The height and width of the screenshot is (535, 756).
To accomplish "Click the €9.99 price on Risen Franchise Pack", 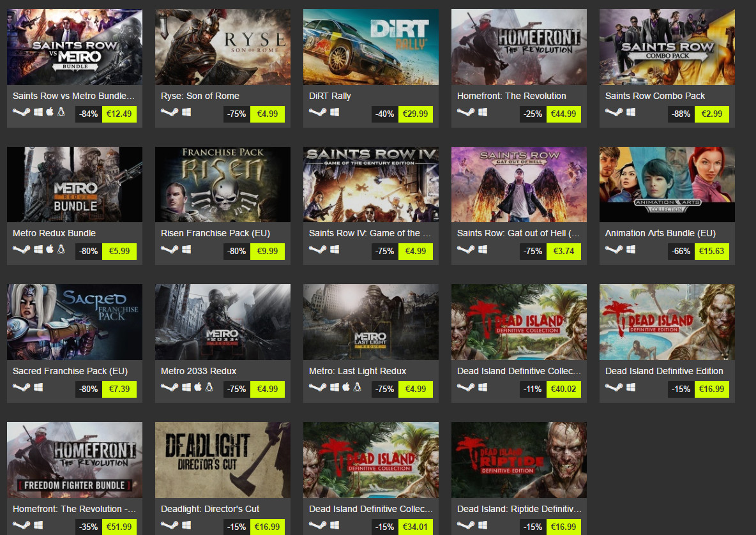I will (x=268, y=251).
